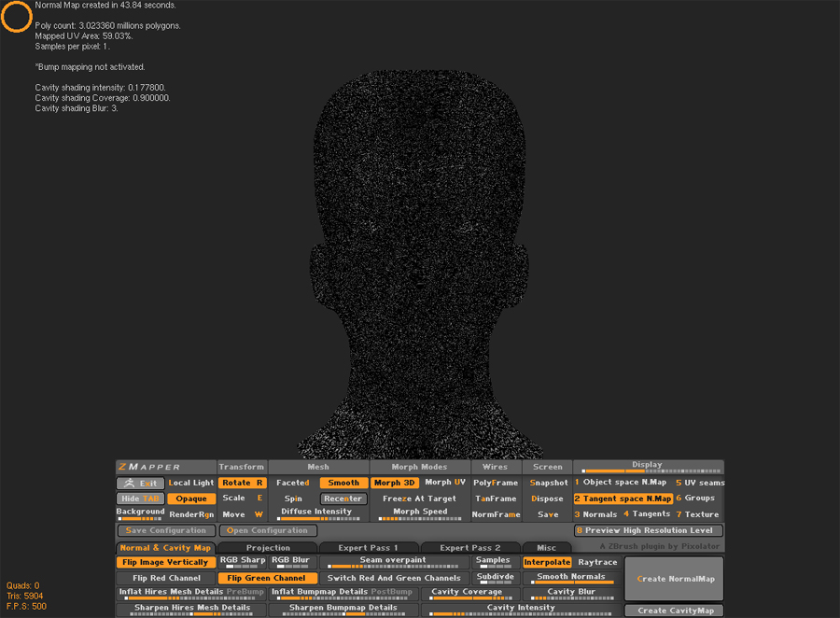Save the current configuration
Viewport: 840px width, 618px height.
[166, 530]
